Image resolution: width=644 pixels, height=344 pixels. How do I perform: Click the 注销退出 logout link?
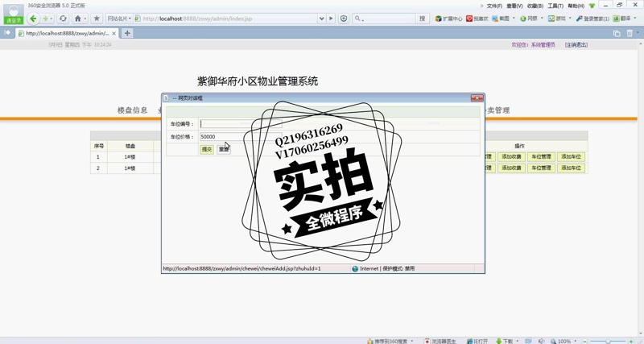point(576,45)
